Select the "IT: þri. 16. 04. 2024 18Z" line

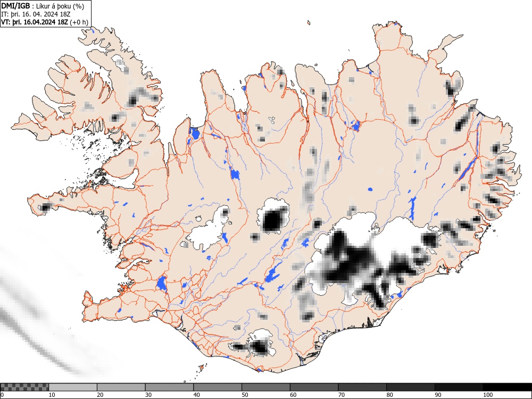click(x=36, y=14)
